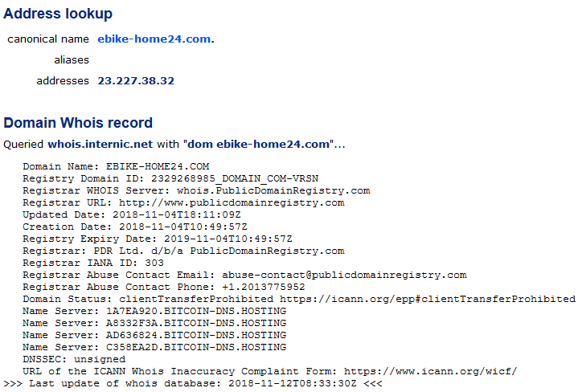The width and height of the screenshot is (582, 392).
Task: Click the 23.227.38.32 address link
Action: (x=136, y=81)
